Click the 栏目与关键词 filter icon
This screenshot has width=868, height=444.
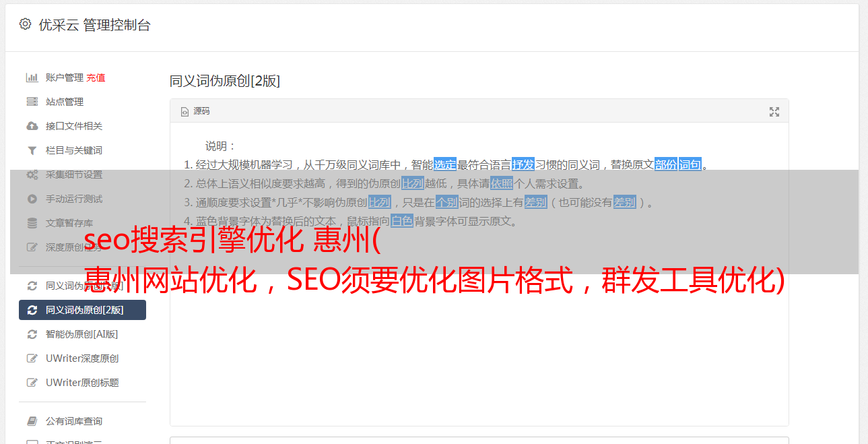pyautogui.click(x=32, y=150)
